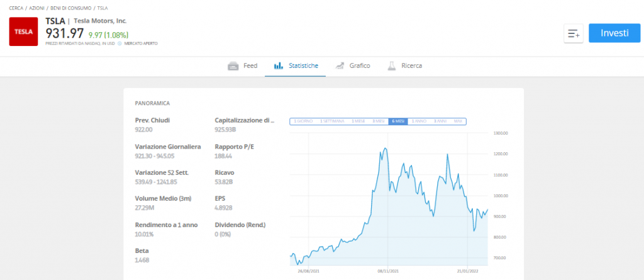Set chart range to 1 SETTIMANA
The image size is (644, 280).
click(332, 121)
